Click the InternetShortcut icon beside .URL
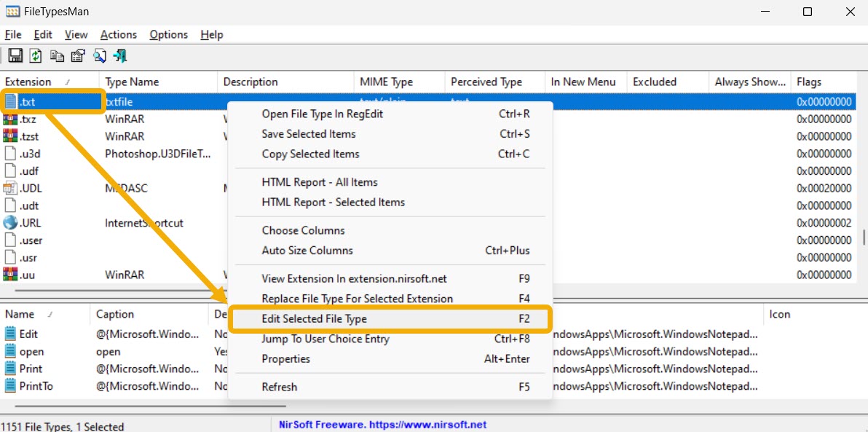This screenshot has height=432, width=868. [10, 223]
